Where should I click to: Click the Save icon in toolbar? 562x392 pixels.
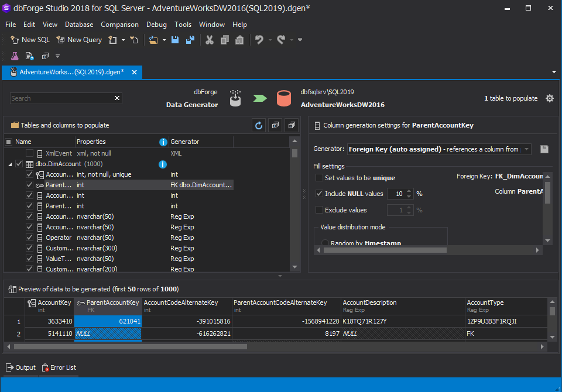[x=175, y=40]
